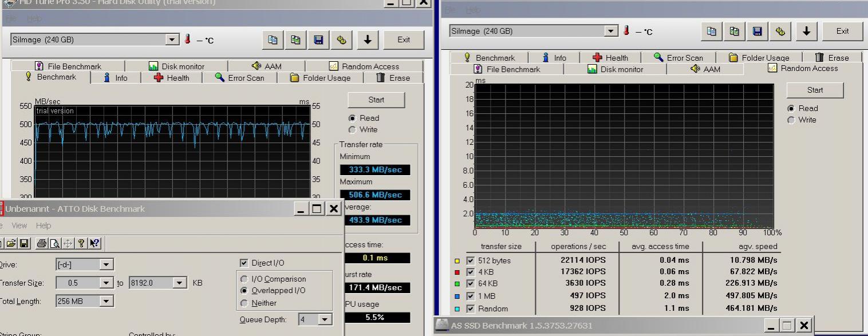
Task: Open Help menu in ATTO
Action: click(x=44, y=226)
